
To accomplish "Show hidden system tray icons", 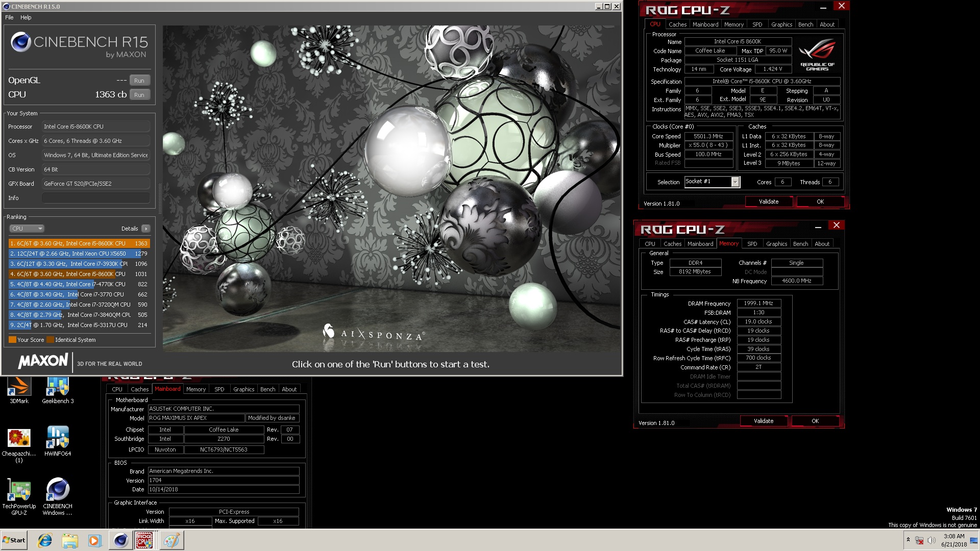I will [x=908, y=540].
